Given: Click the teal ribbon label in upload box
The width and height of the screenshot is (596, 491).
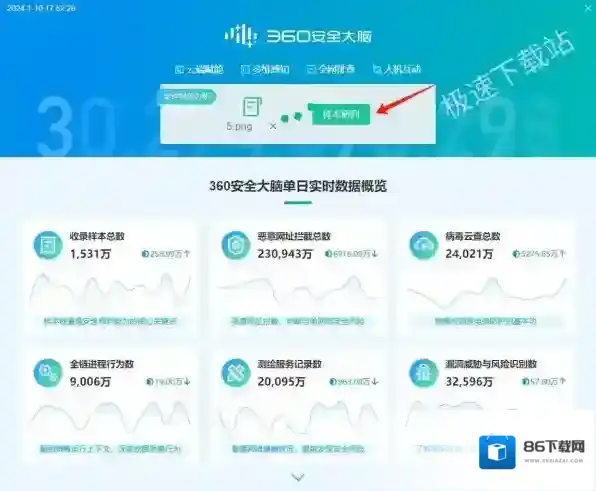Looking at the screenshot, I should click(x=187, y=97).
